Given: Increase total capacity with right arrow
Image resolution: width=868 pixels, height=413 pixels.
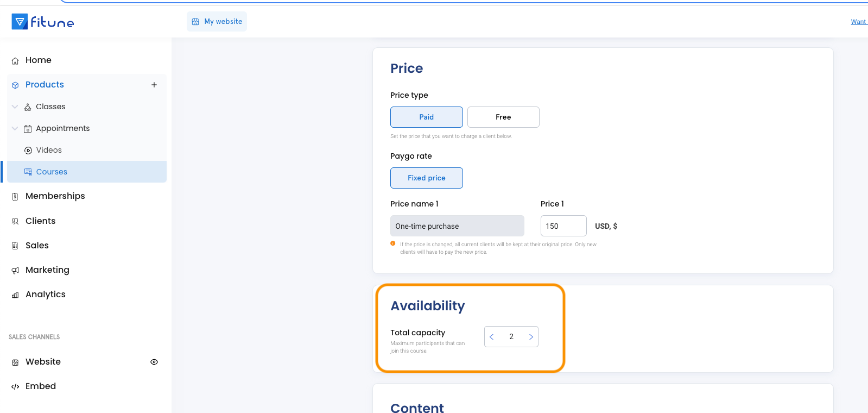Looking at the screenshot, I should point(530,337).
